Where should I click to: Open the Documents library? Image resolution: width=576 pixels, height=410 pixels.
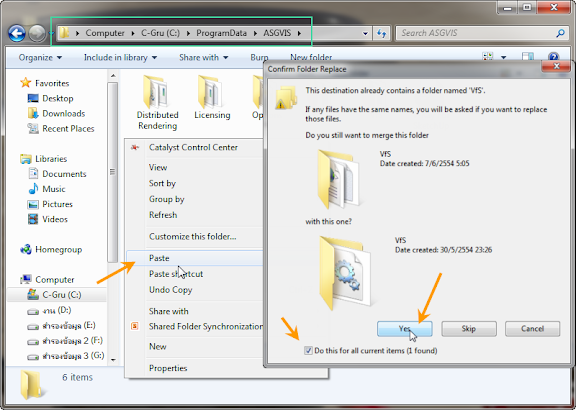64,174
